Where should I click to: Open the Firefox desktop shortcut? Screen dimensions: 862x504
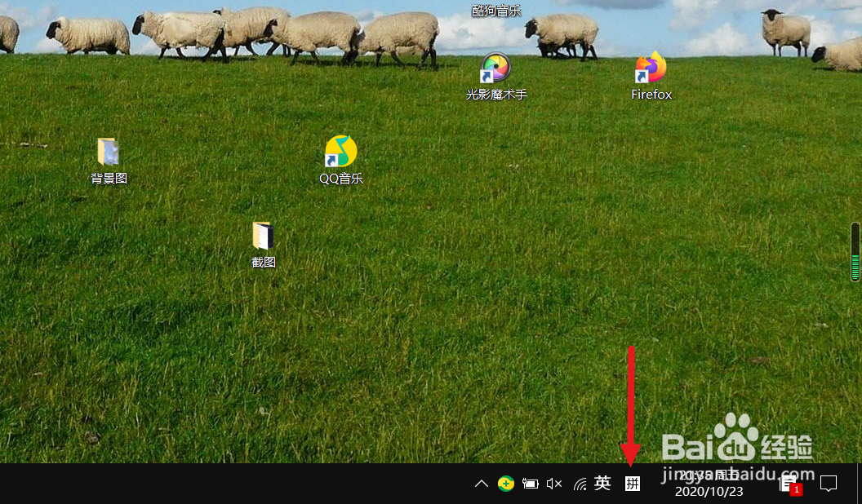point(651,77)
